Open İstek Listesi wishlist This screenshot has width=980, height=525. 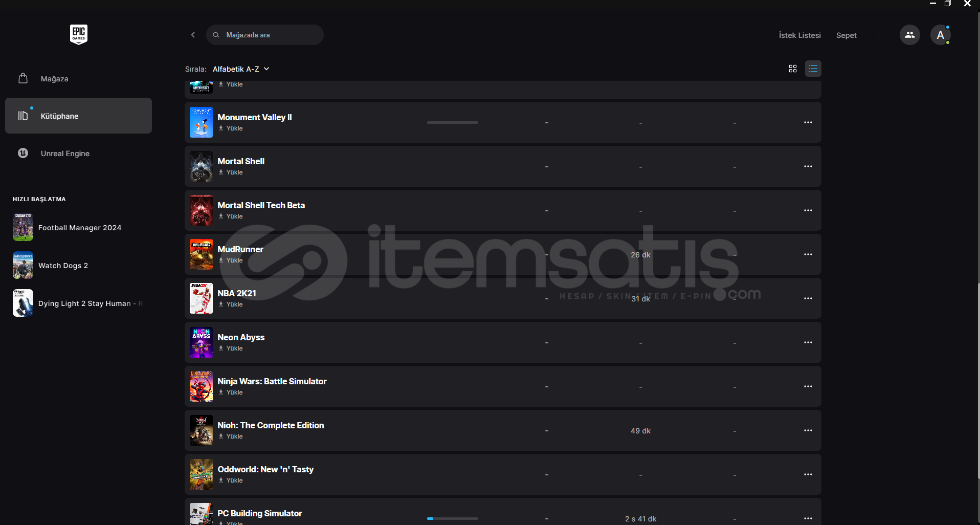pyautogui.click(x=800, y=35)
